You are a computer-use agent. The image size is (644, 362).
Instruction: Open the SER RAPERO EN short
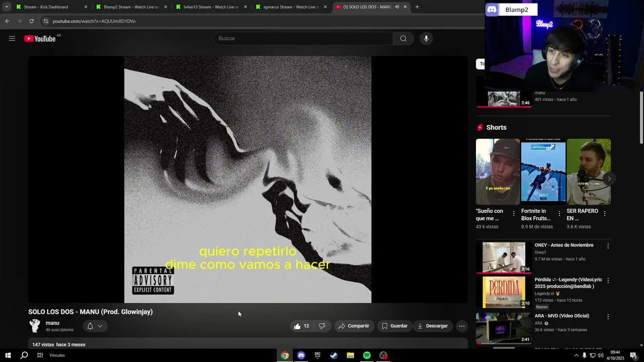tap(588, 172)
